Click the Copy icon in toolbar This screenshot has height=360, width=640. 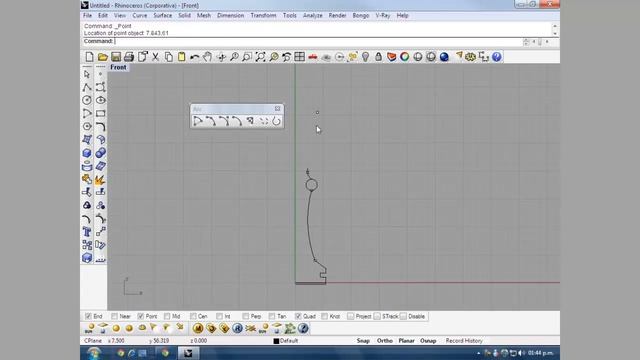[169, 57]
